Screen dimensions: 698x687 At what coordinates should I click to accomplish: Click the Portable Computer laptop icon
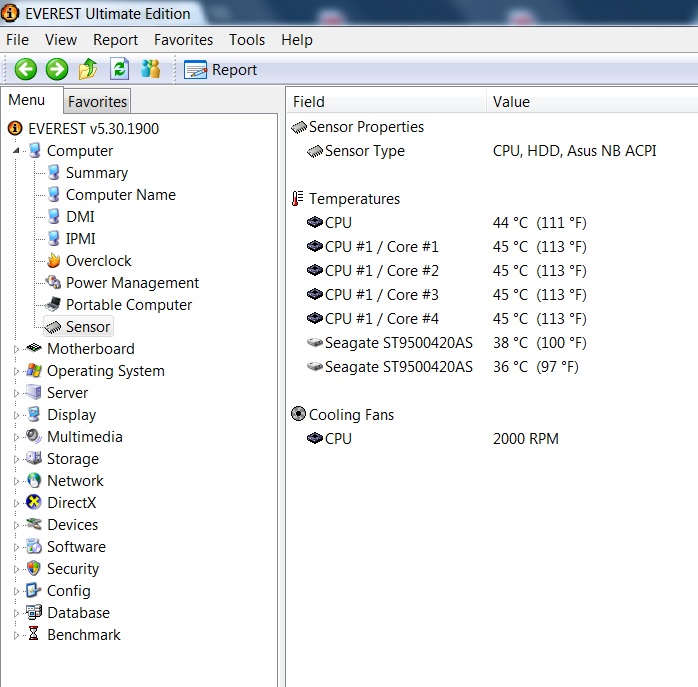[x=53, y=304]
